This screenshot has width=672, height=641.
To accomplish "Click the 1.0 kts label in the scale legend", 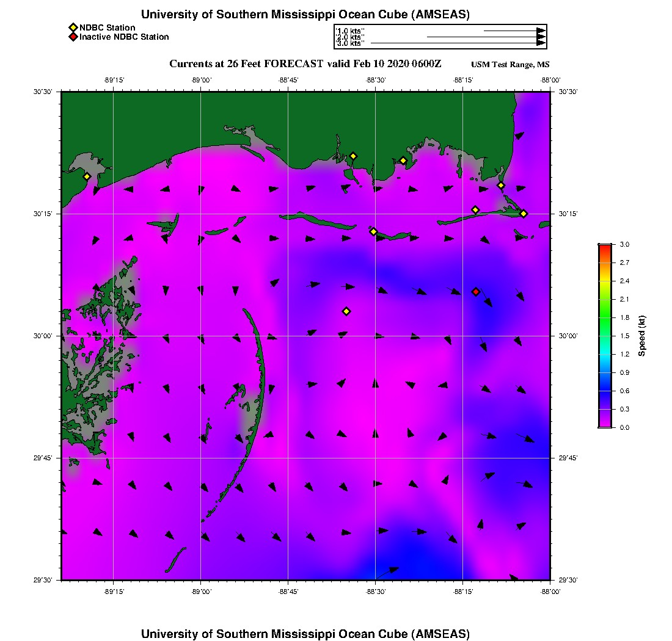I will point(351,31).
